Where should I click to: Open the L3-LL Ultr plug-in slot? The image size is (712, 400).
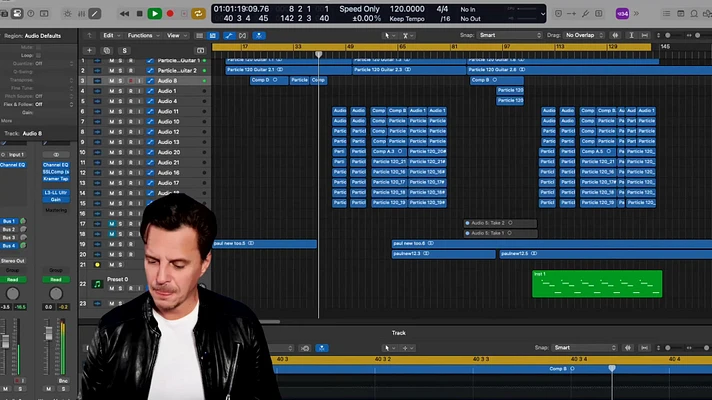tap(56, 193)
